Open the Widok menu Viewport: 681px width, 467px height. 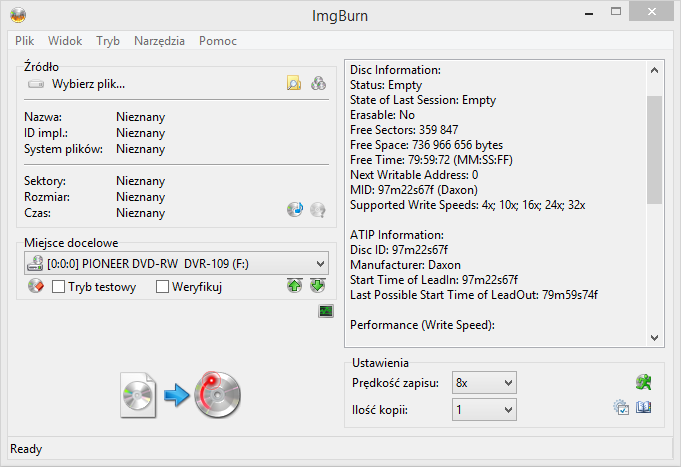coord(65,41)
